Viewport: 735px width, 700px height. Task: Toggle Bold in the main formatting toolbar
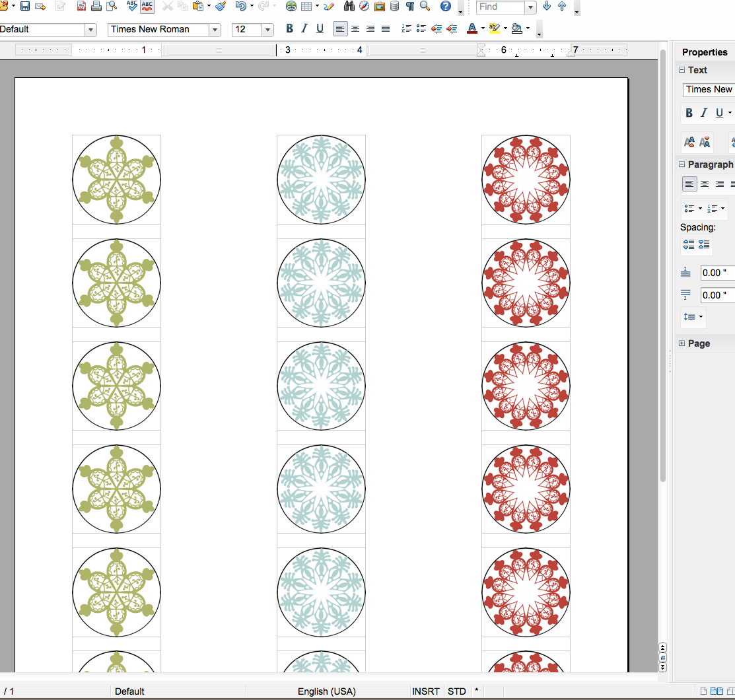coord(289,28)
